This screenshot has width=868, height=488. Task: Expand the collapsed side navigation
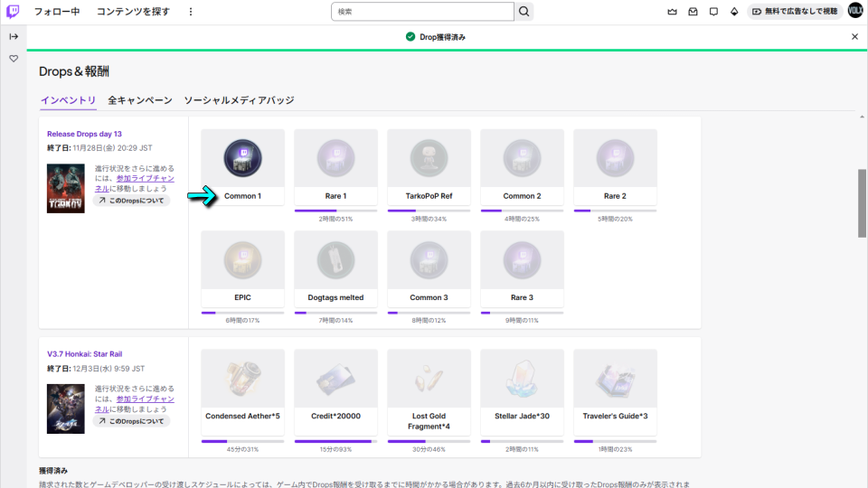14,36
